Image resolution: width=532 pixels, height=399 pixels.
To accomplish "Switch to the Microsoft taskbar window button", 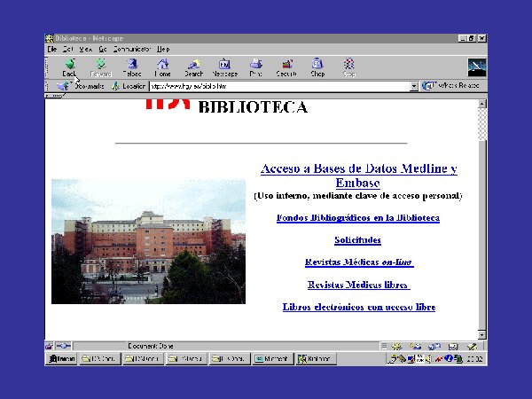I will [x=272, y=358].
